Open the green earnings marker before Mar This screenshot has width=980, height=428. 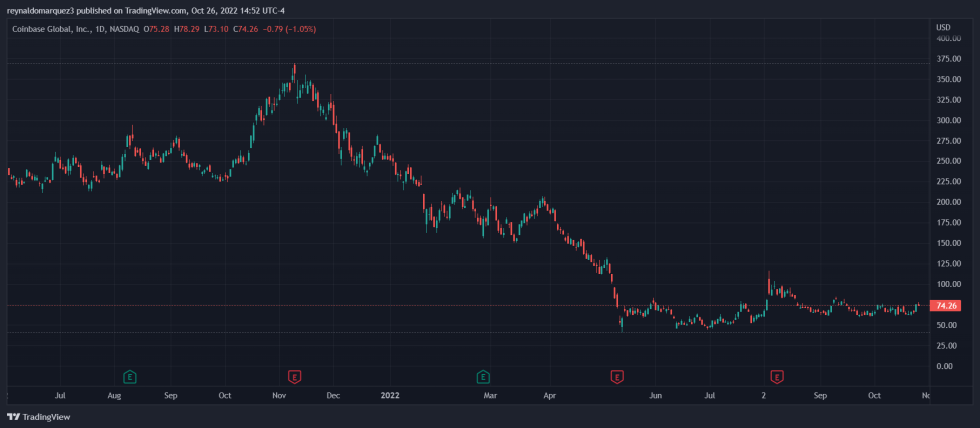point(483,376)
